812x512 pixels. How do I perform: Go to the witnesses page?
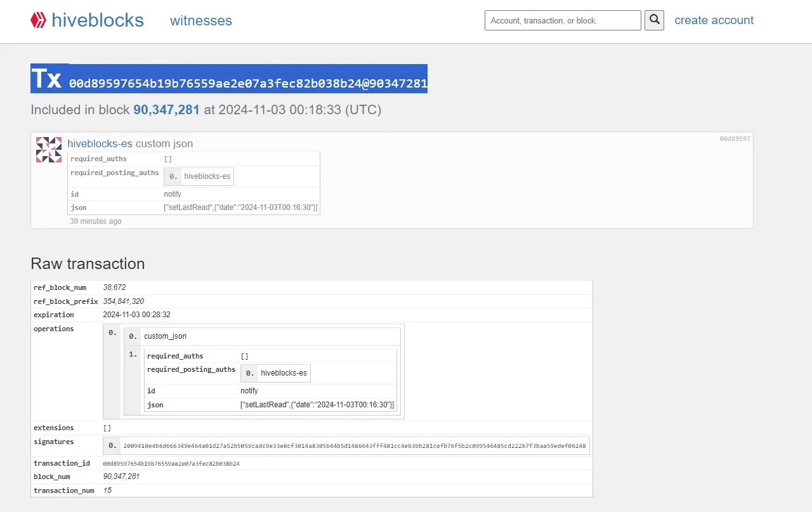200,20
